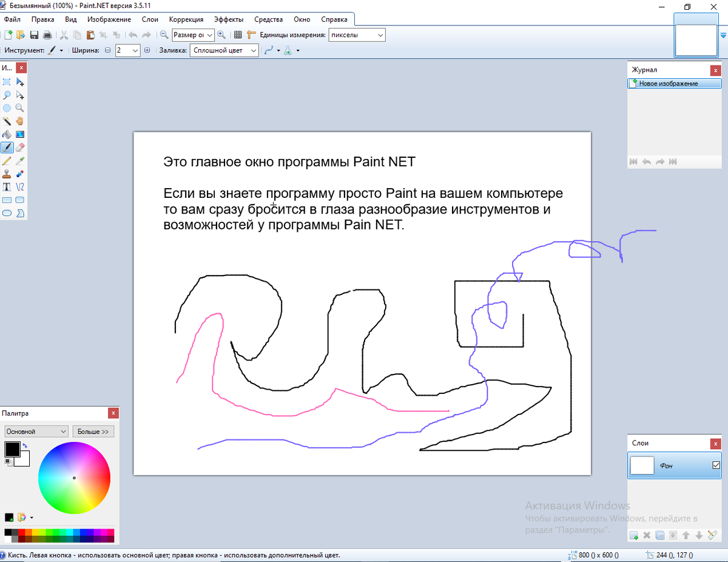Select the Rectangle Select tool
Viewport: 728px width, 562px height.
(7, 82)
